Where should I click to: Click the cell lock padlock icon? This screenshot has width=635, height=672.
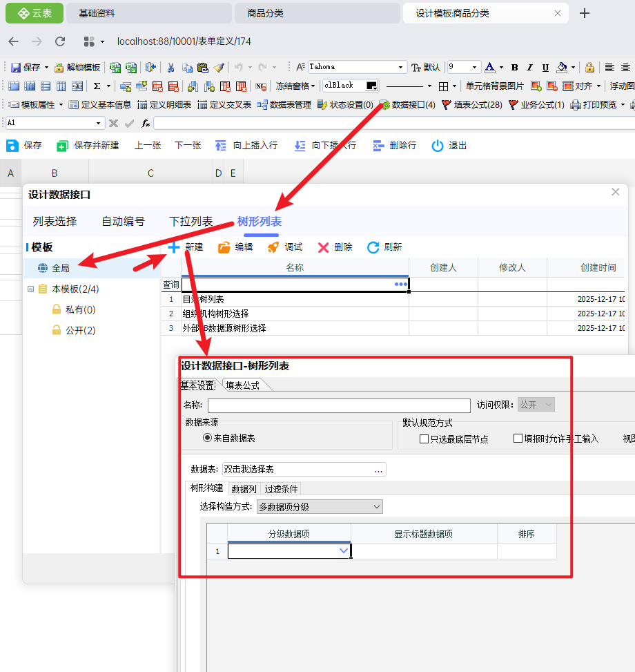pos(589,67)
